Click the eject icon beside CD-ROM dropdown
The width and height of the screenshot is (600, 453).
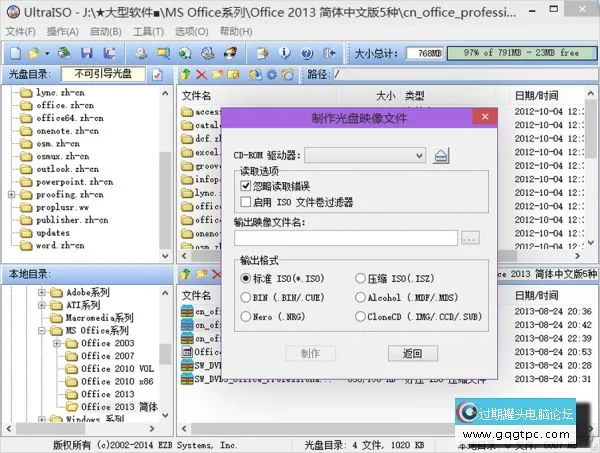pyautogui.click(x=441, y=156)
